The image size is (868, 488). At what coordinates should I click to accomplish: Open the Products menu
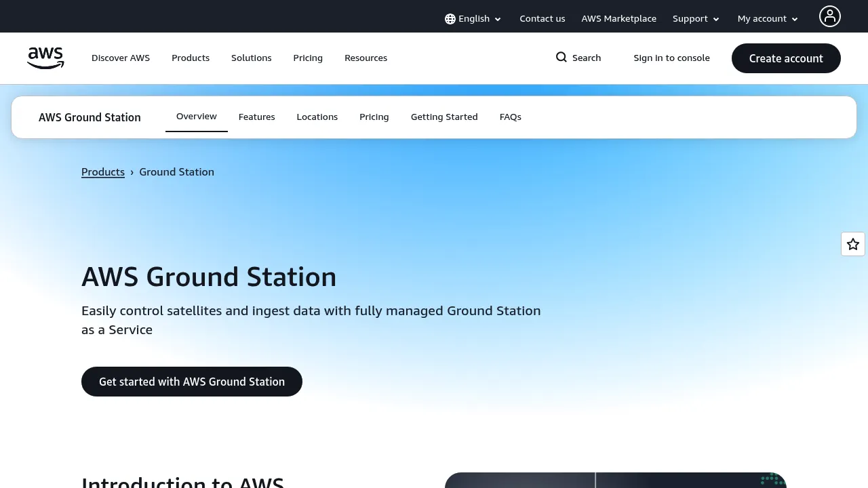coord(191,58)
